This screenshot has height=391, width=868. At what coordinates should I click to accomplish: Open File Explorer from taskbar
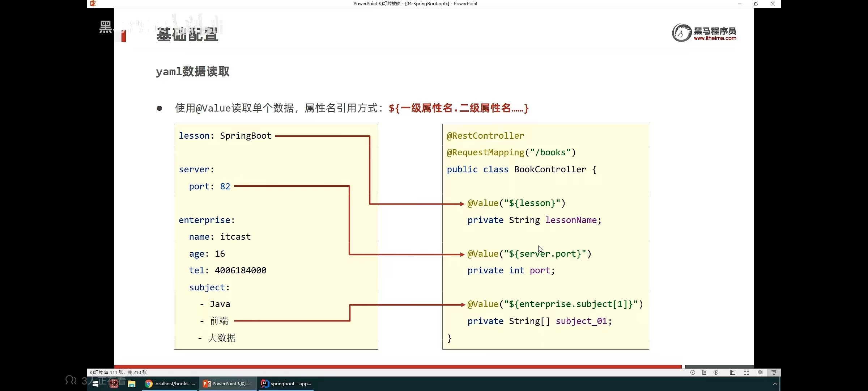tap(131, 384)
